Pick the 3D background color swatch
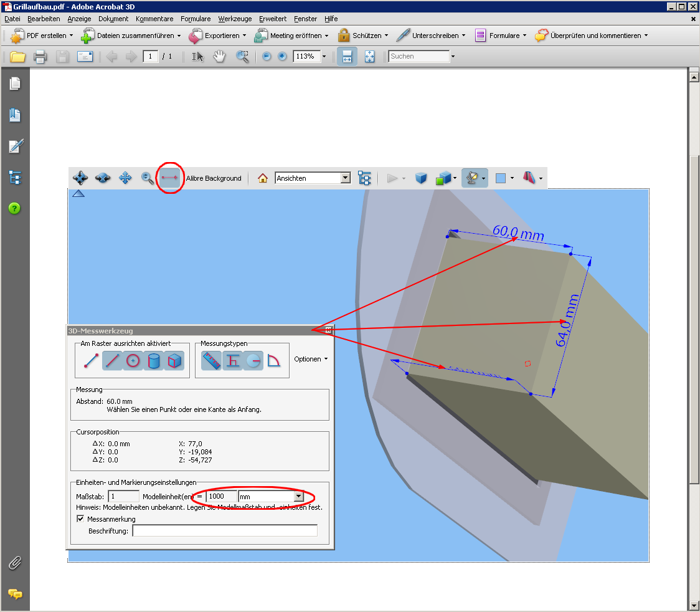The image size is (700, 612). tap(501, 178)
